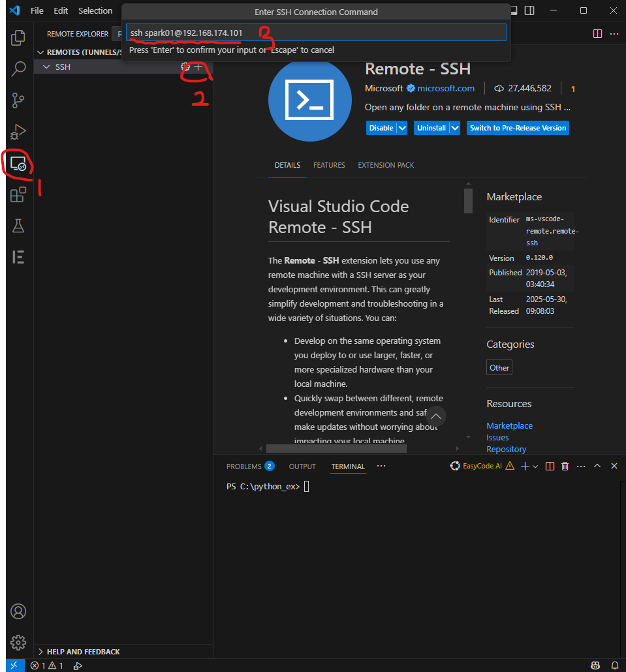Toggle secondary side bar layout
Image resolution: width=626 pixels, height=672 pixels.
(x=529, y=10)
